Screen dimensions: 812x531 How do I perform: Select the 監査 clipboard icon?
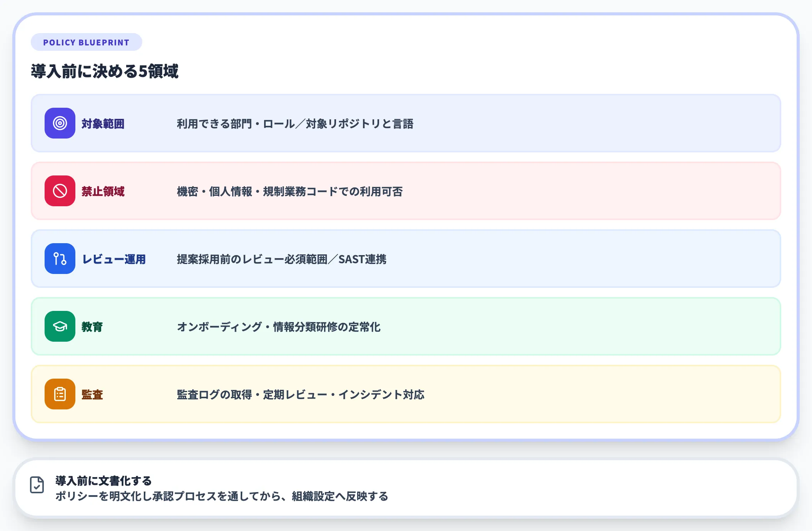coord(60,394)
